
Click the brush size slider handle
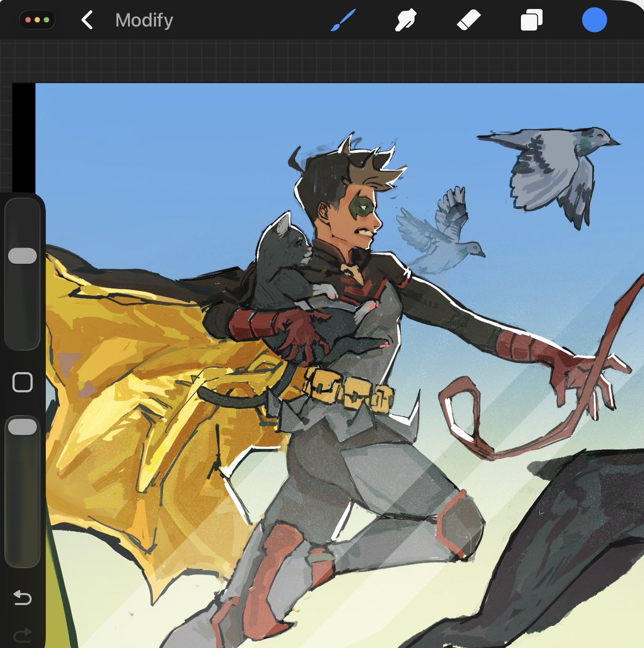(23, 256)
